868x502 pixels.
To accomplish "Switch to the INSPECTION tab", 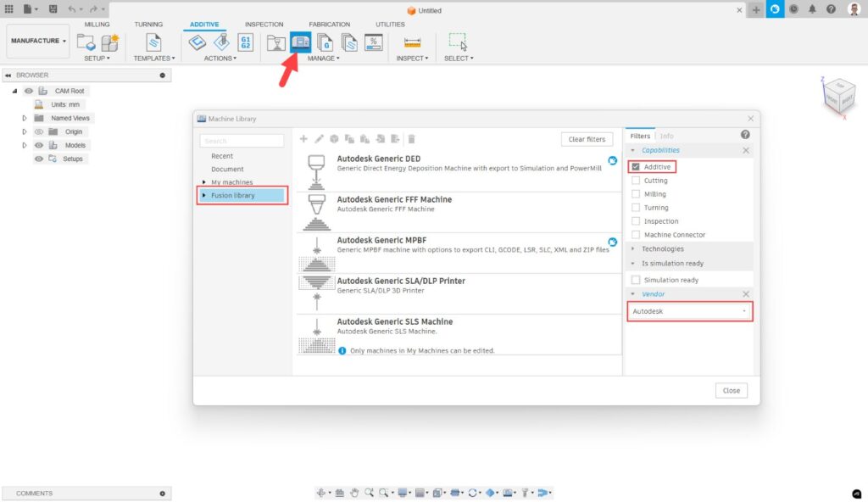I will 264,25.
